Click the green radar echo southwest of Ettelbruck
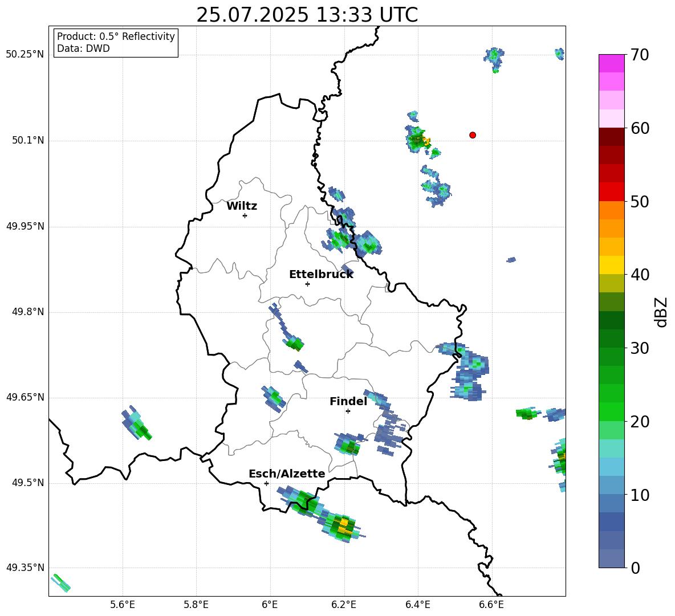 294,343
